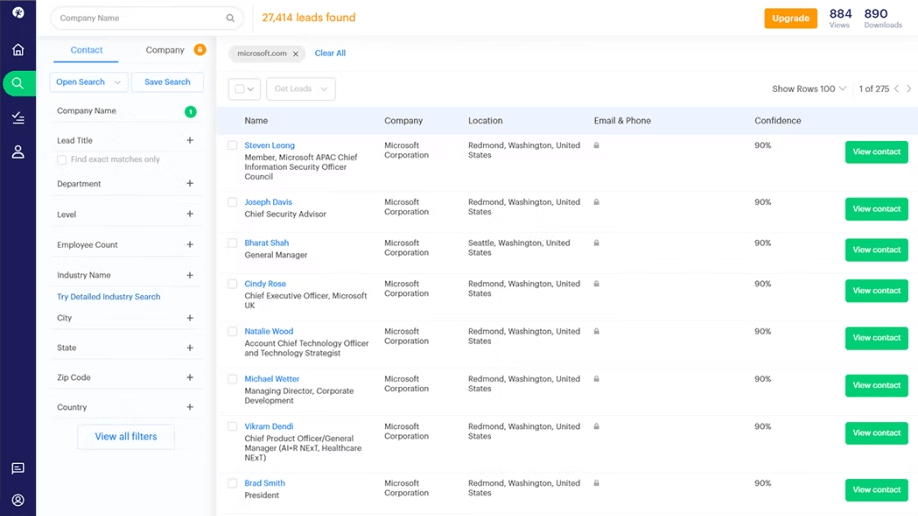Switch to the Company tab

tap(165, 50)
